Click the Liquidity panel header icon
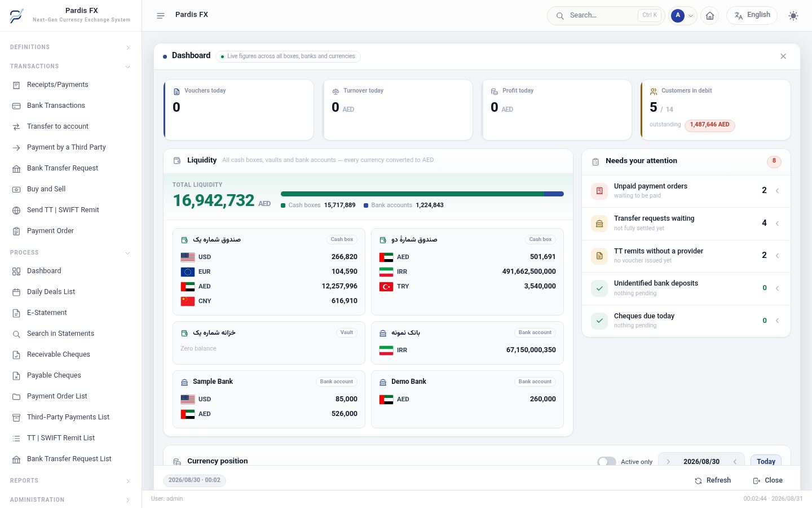The height and width of the screenshot is (508, 812). click(x=177, y=161)
